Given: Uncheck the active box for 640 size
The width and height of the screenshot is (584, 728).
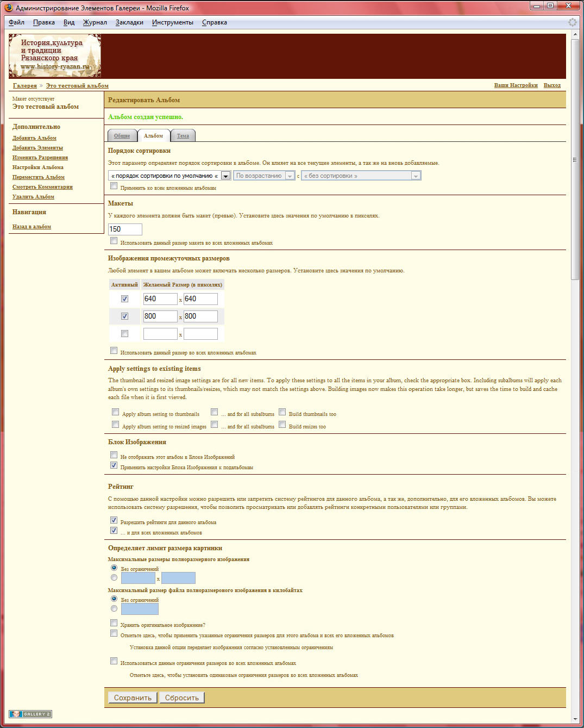Looking at the screenshot, I should [124, 299].
